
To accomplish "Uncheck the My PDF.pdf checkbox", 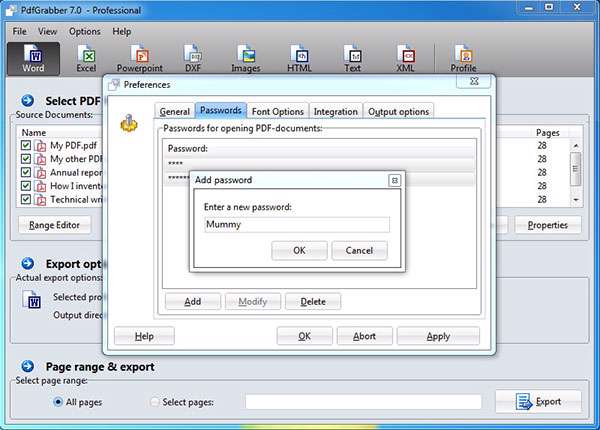I will [x=25, y=146].
